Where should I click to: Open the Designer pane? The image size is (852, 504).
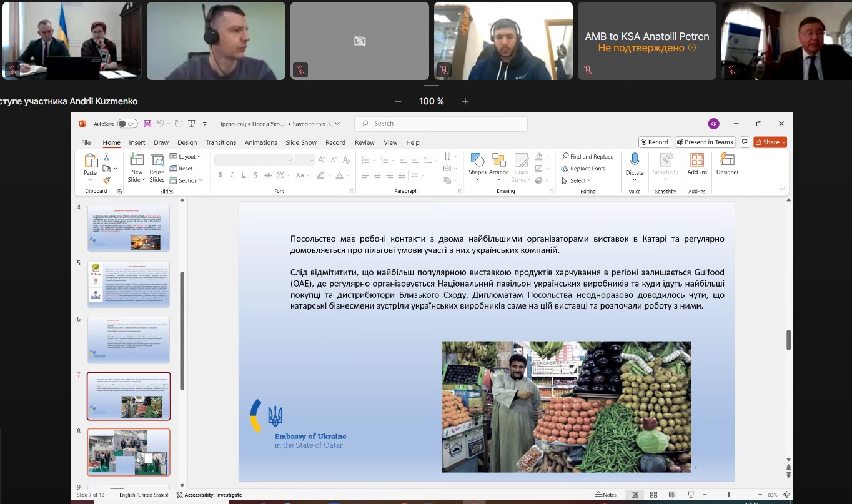click(x=727, y=164)
